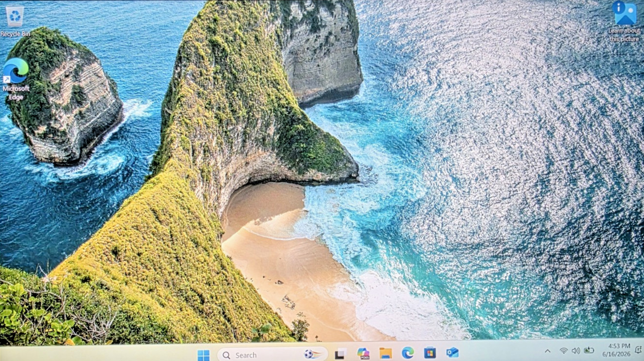Open the Windows Start menu

pos(203,355)
